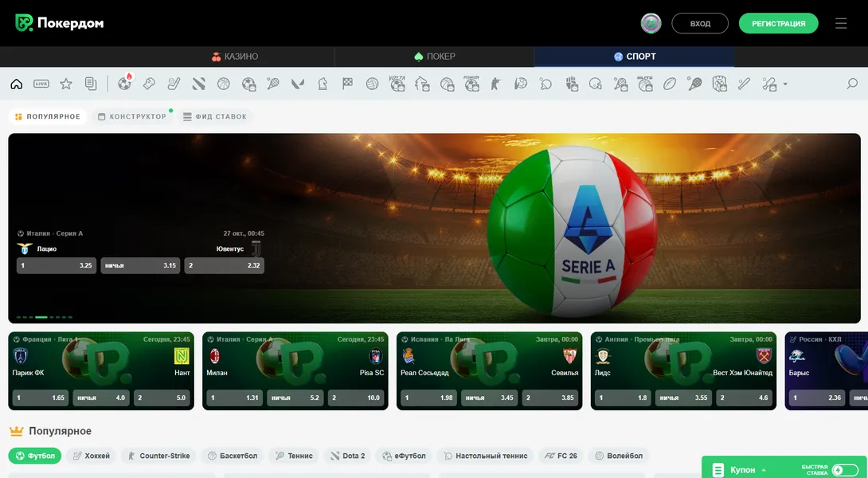Select the checkered racing flag icon

click(x=347, y=84)
